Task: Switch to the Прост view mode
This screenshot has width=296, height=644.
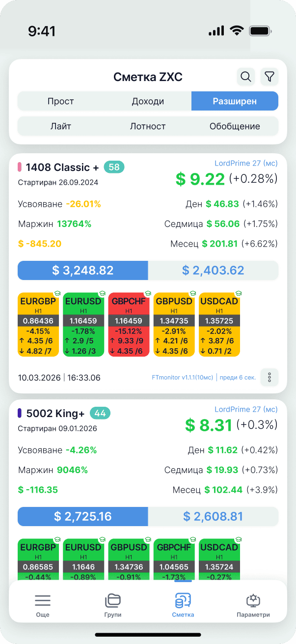Action: (61, 102)
